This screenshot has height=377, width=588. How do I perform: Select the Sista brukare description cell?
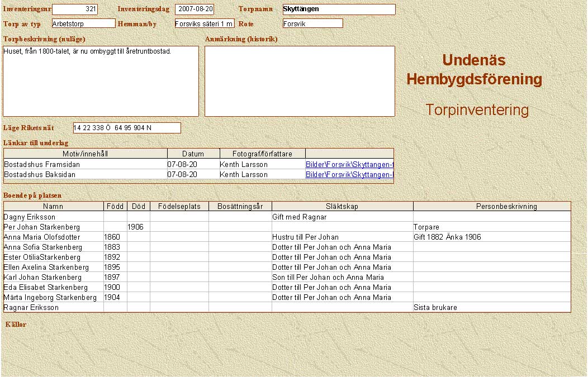[x=491, y=308]
